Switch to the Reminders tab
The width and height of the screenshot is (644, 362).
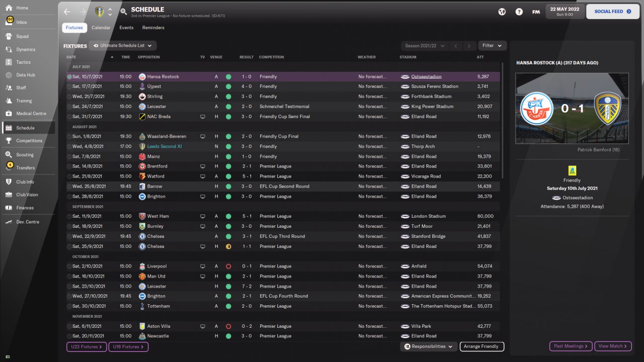click(153, 28)
